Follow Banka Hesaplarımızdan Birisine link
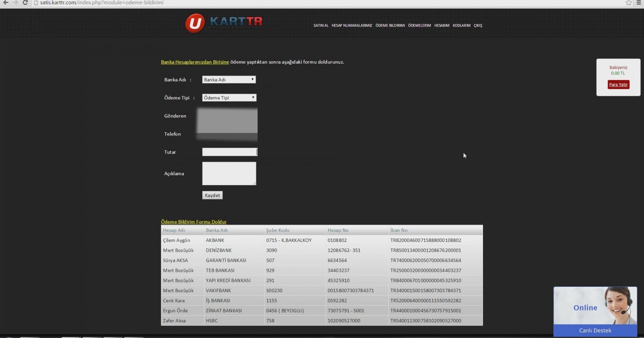 click(x=195, y=62)
